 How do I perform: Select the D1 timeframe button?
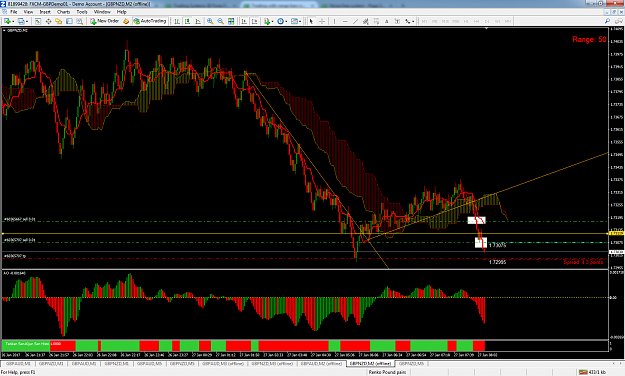coord(487,21)
